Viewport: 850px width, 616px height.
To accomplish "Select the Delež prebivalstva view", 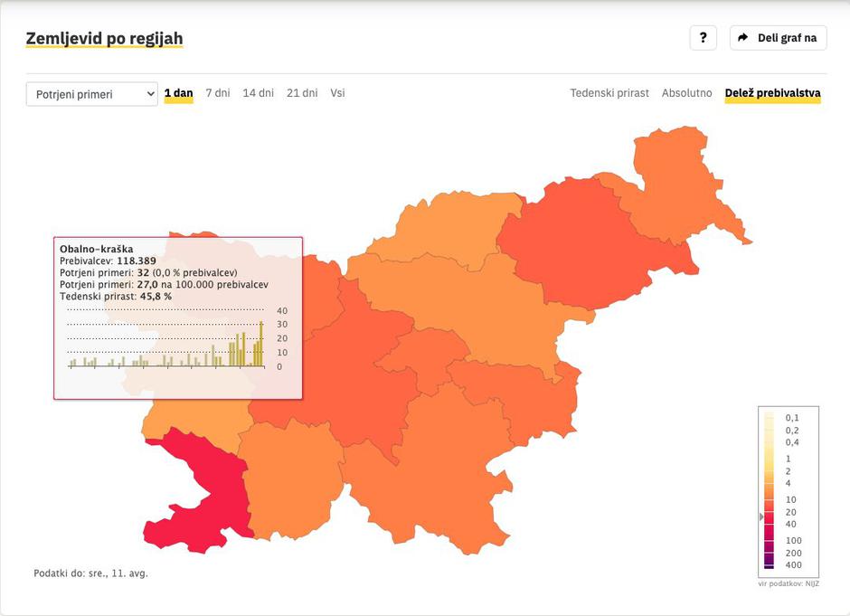I will 772,93.
